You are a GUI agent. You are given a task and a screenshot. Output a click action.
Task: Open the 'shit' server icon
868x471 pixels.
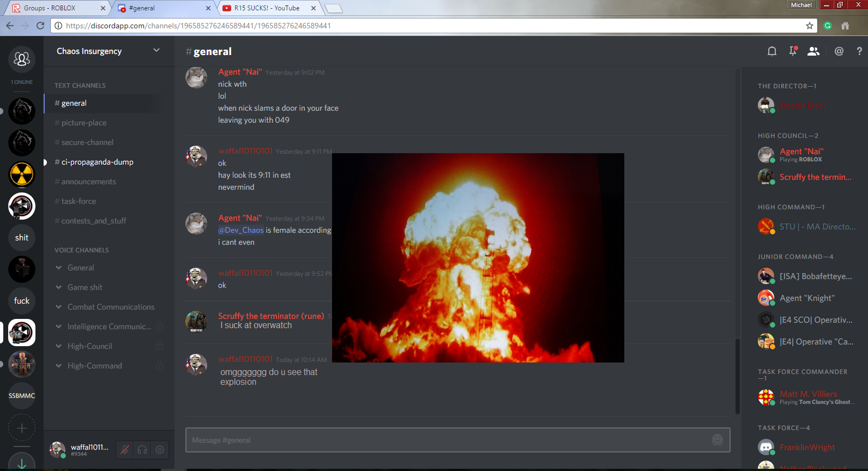click(22, 238)
